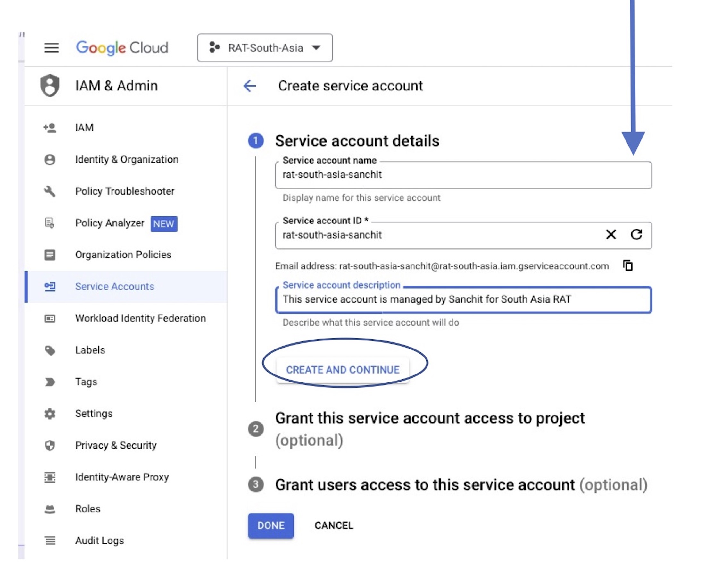Image resolution: width=705 pixels, height=588 pixels.
Task: Click the Google Cloud logo
Action: point(122,48)
